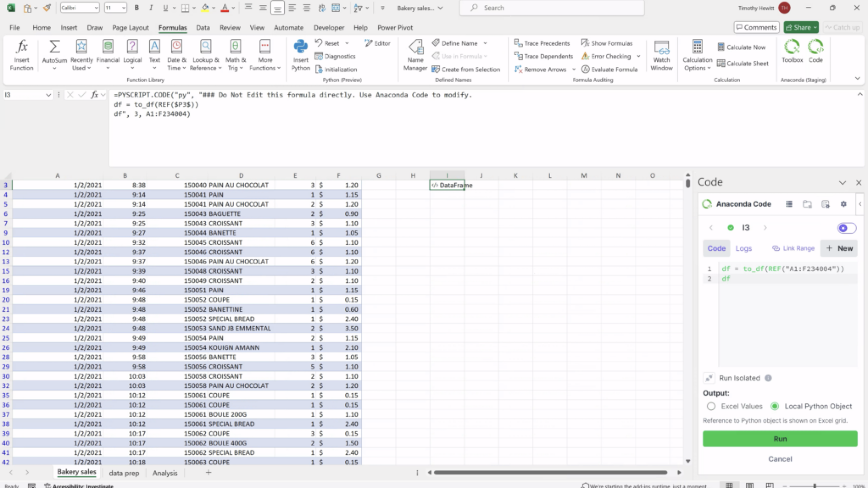
Task: Open Lookup & Reference functions
Action: (x=206, y=55)
